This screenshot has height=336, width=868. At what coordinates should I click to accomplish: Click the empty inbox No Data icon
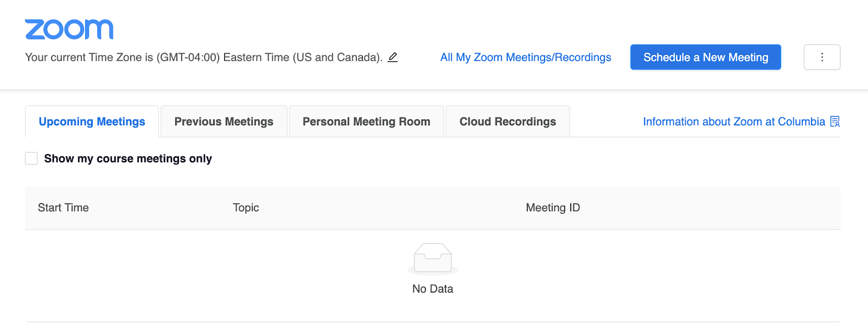tap(432, 258)
